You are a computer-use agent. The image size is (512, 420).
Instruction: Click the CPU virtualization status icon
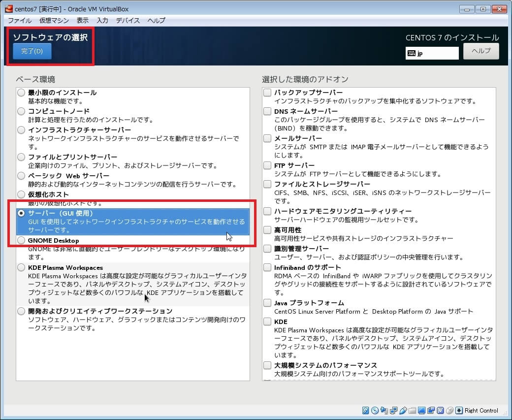pos(441,411)
